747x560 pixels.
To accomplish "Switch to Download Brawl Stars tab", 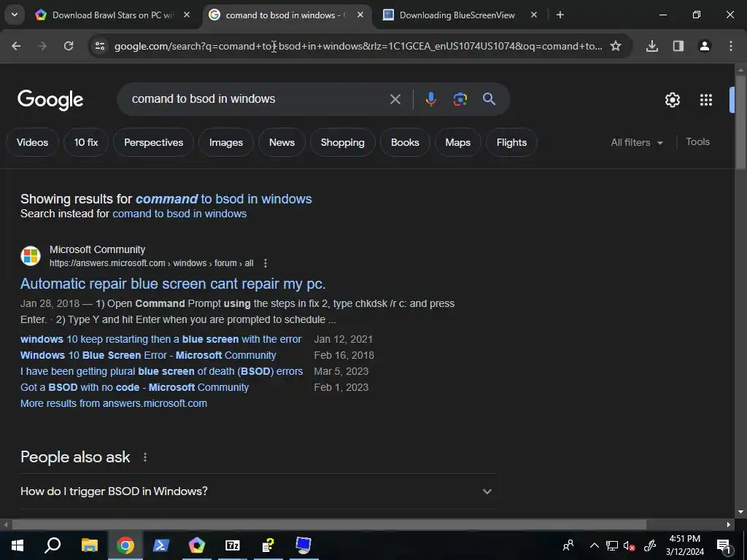I will pos(112,15).
